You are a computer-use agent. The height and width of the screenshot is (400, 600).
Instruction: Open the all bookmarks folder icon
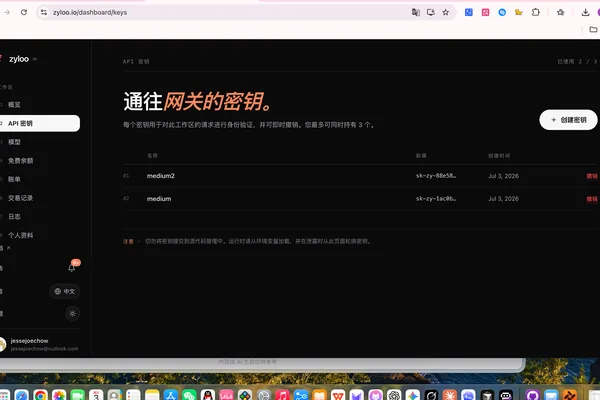tap(593, 29)
